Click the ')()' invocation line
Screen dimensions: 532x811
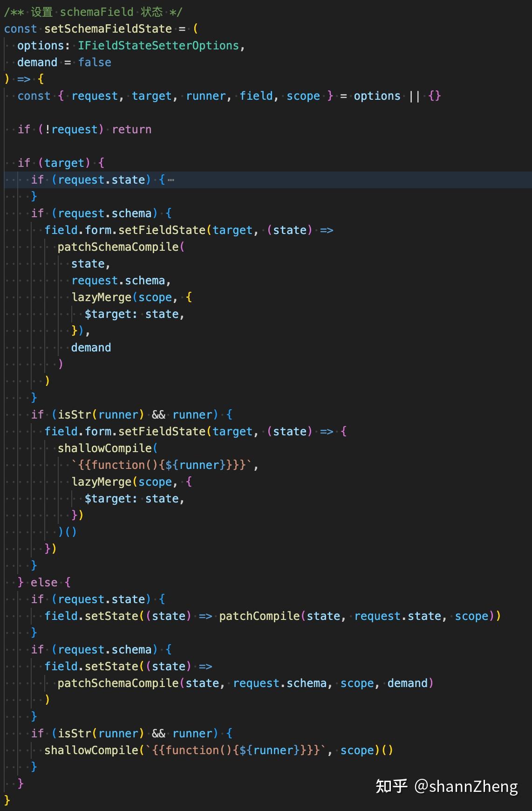tap(67, 532)
